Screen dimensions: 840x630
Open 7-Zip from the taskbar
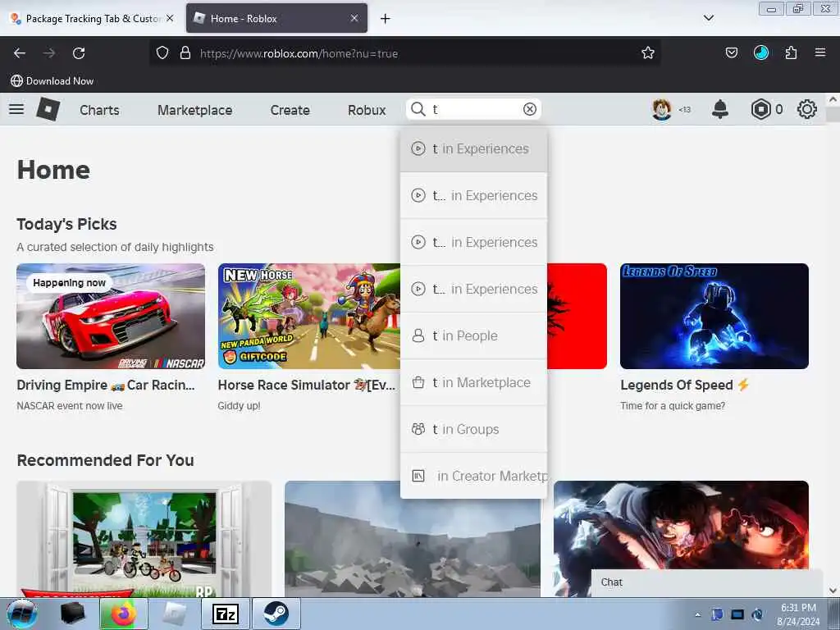click(x=226, y=614)
